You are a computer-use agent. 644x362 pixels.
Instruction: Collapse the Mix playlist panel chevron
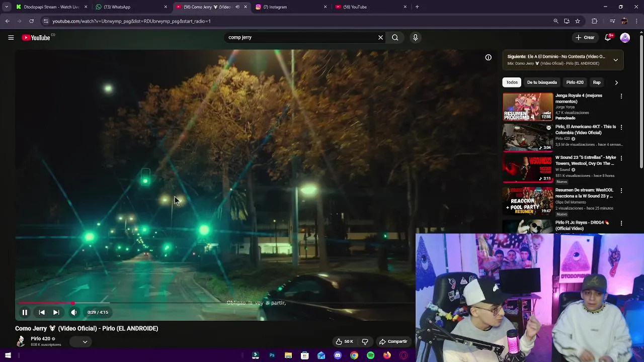point(615,60)
